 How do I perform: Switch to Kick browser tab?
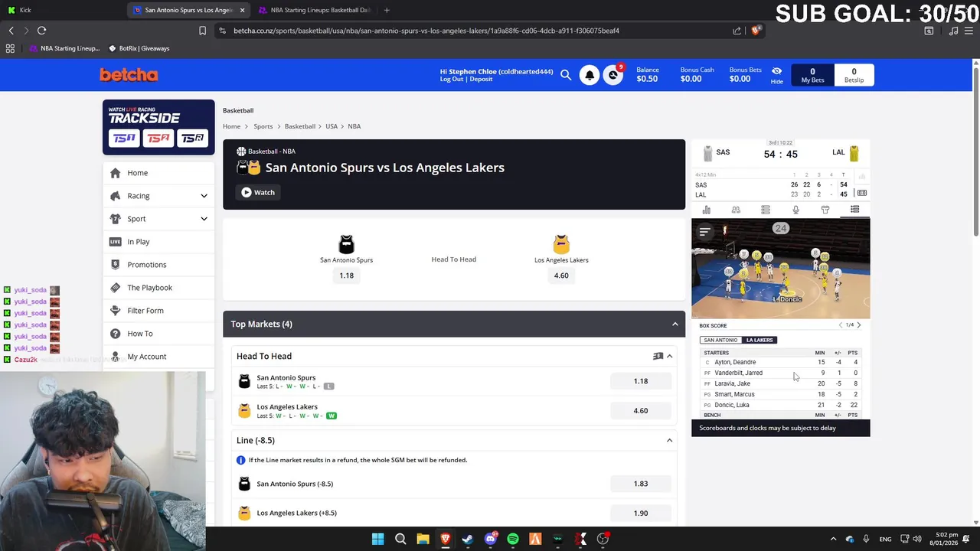tap(64, 10)
